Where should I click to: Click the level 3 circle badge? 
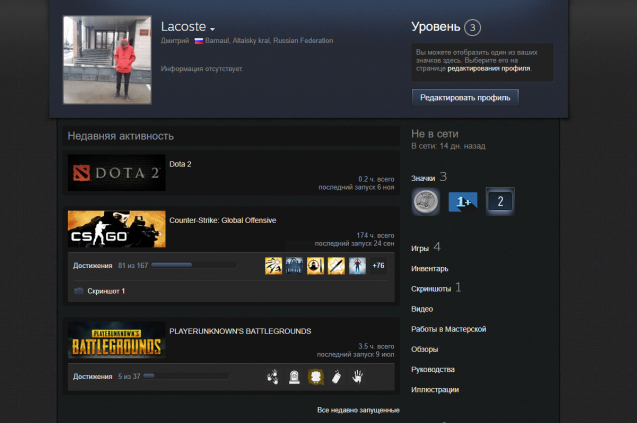click(x=473, y=27)
